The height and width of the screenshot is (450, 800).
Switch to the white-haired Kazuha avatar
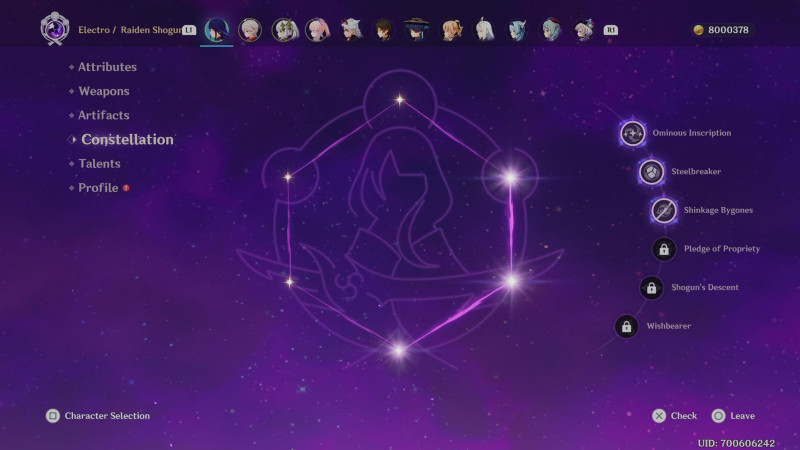[250, 30]
